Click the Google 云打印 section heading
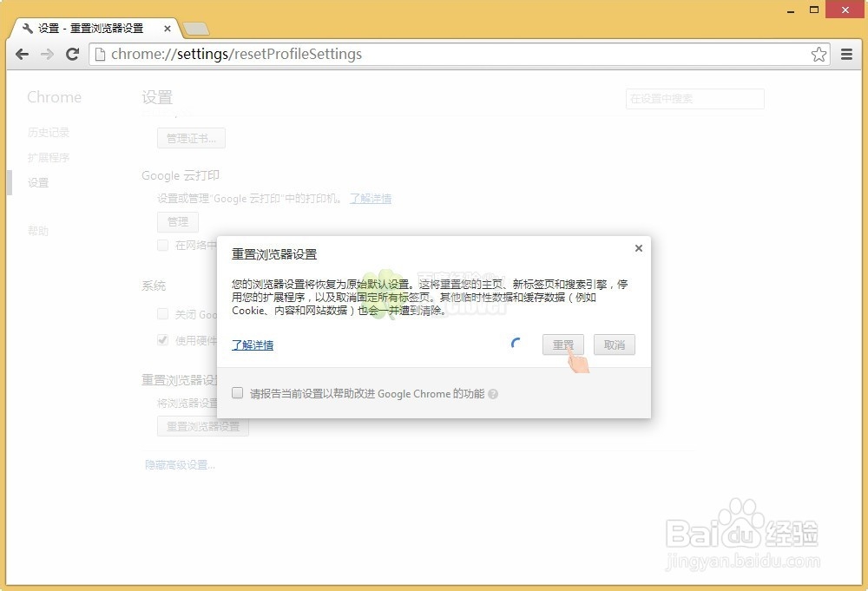868x591 pixels. click(x=181, y=175)
